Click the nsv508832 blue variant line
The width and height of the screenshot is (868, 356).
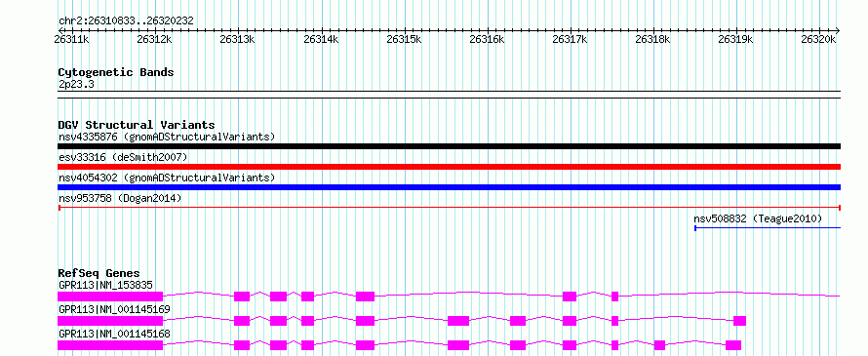point(768,228)
